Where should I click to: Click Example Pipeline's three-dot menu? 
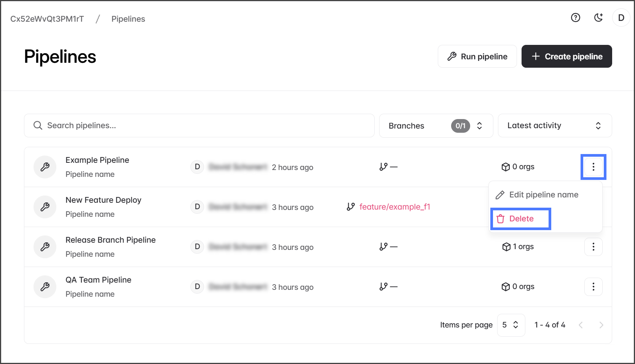click(x=593, y=167)
